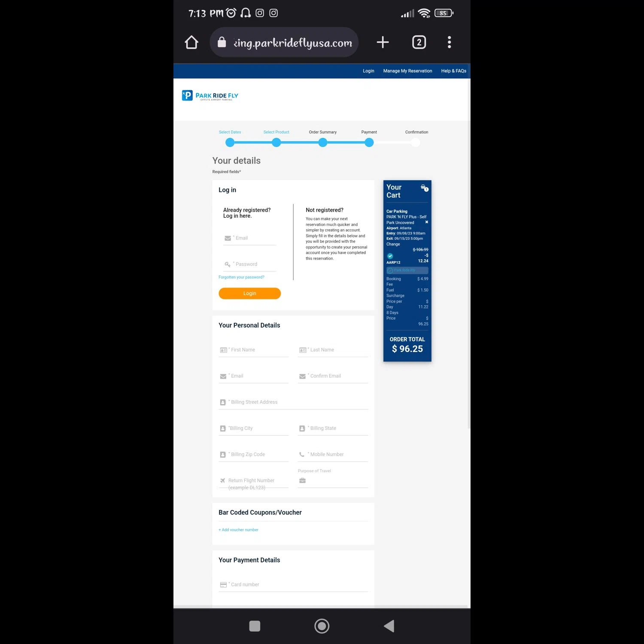Tap the padlock security icon in address bar
This screenshot has height=644, width=644.
click(x=222, y=42)
